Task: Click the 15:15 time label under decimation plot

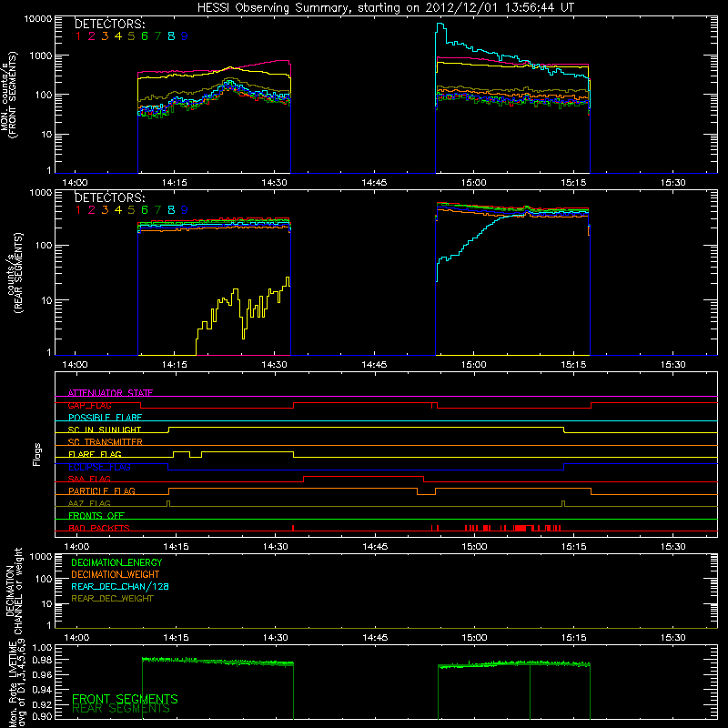Action: 574,638
